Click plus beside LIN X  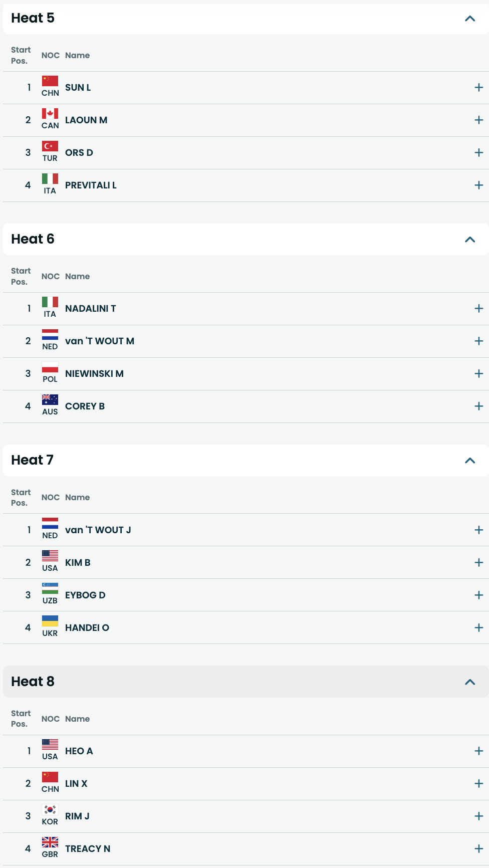pyautogui.click(x=478, y=784)
